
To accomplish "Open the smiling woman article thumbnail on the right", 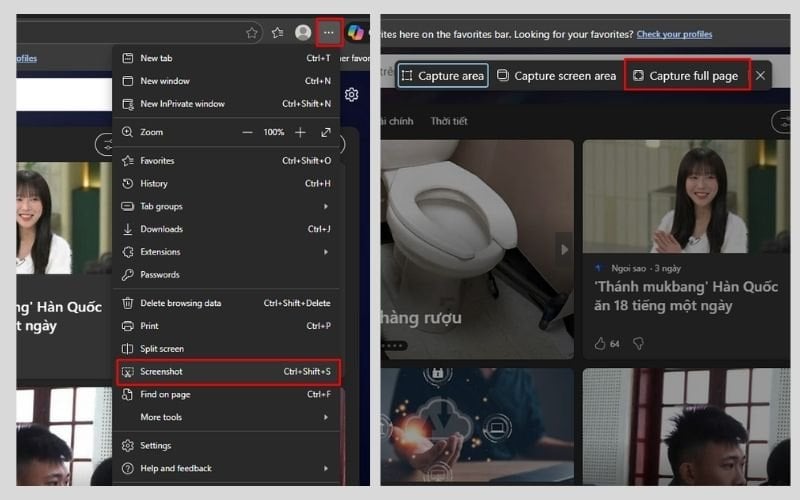I will (686, 196).
